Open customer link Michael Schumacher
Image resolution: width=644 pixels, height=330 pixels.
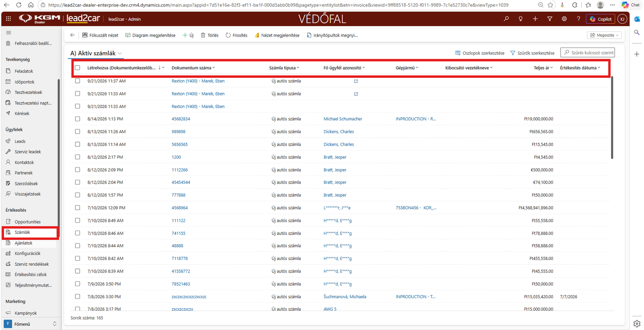pos(343,119)
